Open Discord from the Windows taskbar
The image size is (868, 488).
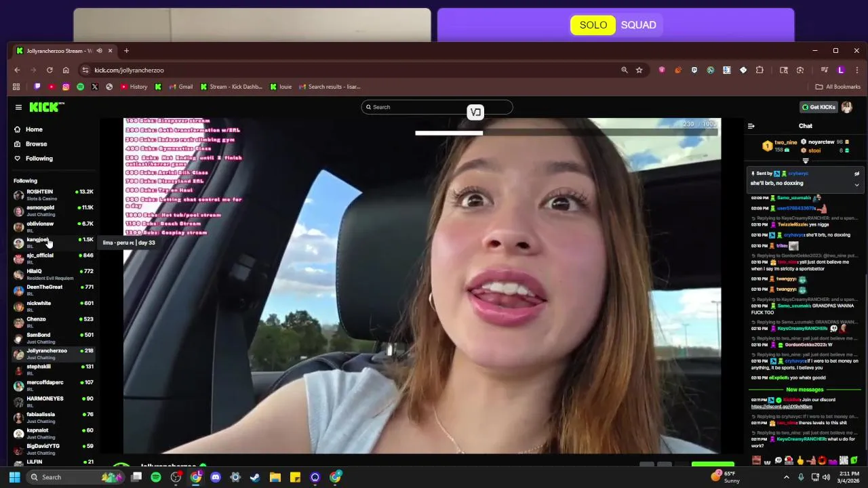pyautogui.click(x=216, y=477)
